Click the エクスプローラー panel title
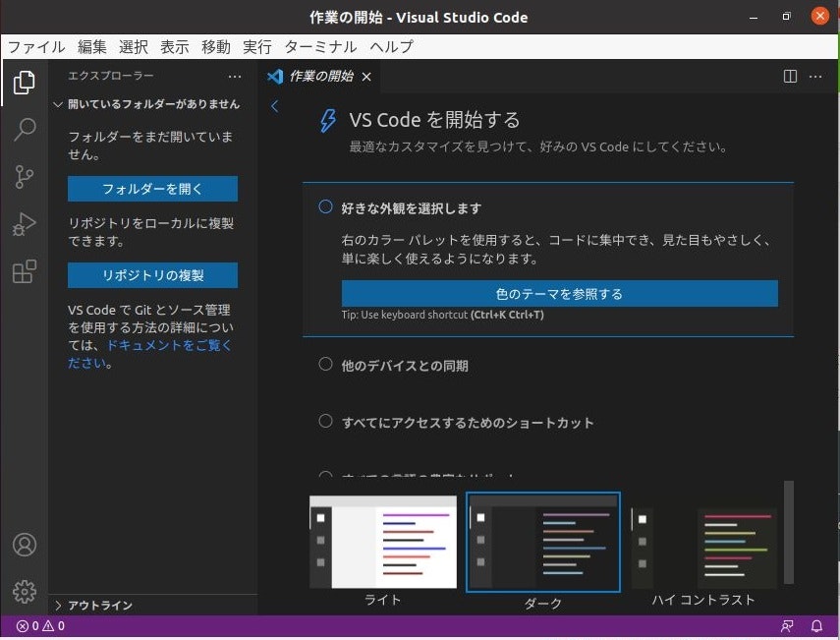The height and width of the screenshot is (640, 840). click(x=111, y=76)
